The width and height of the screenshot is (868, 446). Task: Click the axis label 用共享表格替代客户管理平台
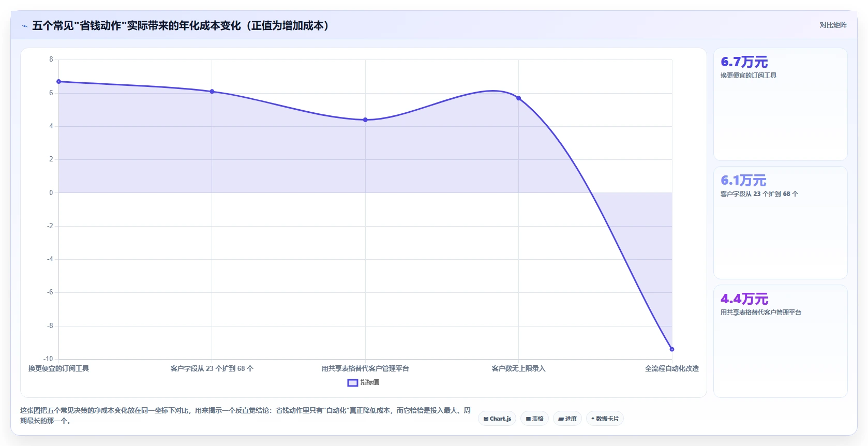coord(365,368)
